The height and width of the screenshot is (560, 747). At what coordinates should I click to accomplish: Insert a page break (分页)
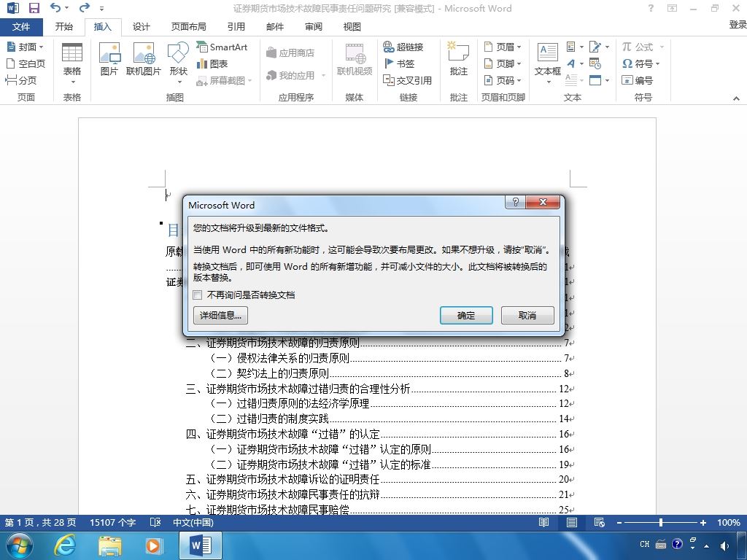[21, 80]
